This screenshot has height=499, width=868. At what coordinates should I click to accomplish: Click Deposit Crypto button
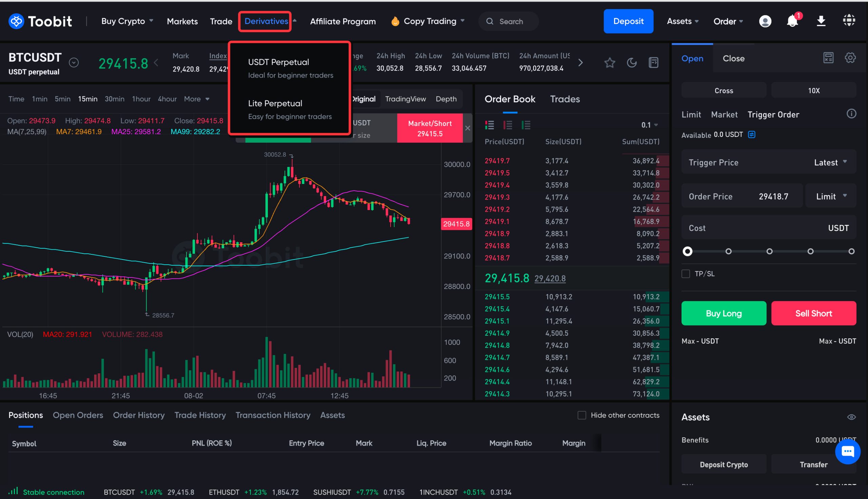click(724, 464)
